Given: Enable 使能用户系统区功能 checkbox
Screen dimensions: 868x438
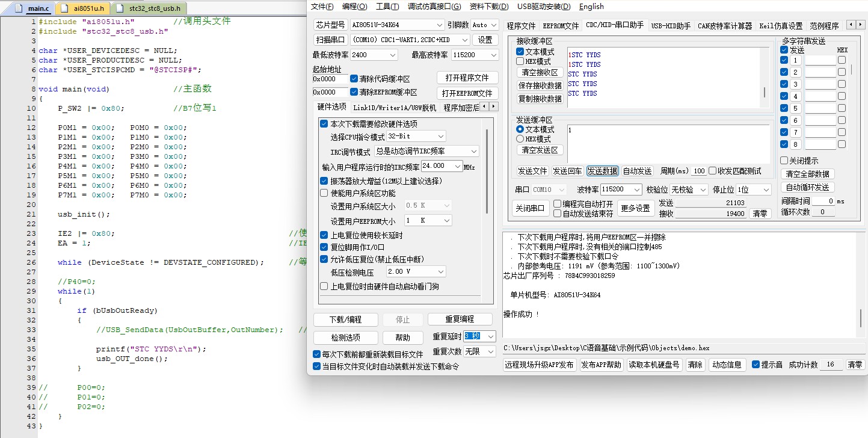Looking at the screenshot, I should (x=324, y=193).
